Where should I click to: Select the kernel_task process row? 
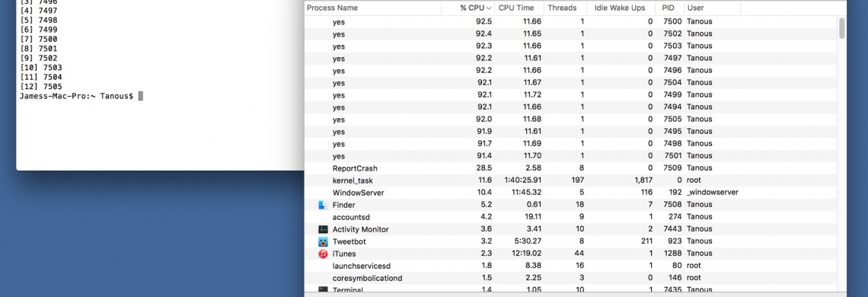tap(571, 180)
